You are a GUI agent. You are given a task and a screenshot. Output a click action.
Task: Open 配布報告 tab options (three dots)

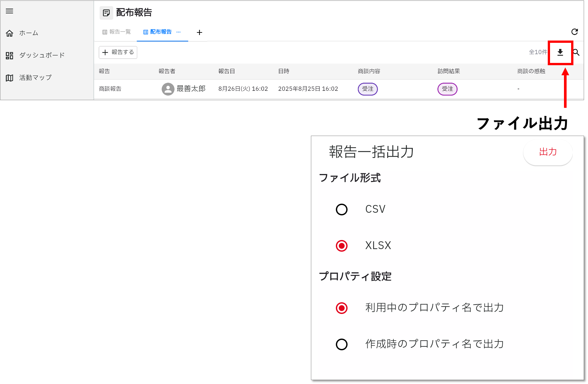coord(178,32)
